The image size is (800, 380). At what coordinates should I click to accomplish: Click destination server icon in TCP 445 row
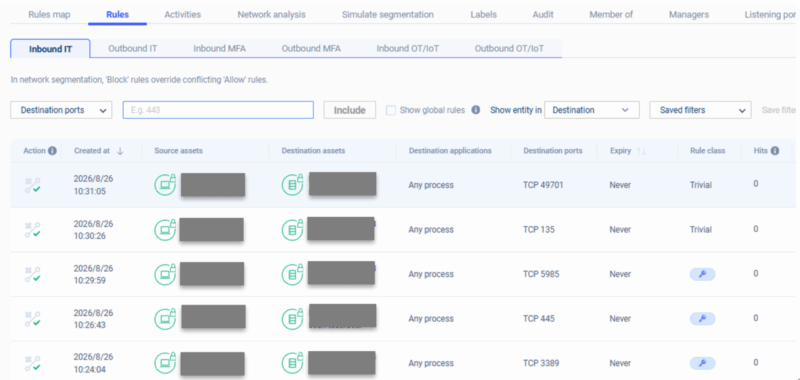pos(293,318)
